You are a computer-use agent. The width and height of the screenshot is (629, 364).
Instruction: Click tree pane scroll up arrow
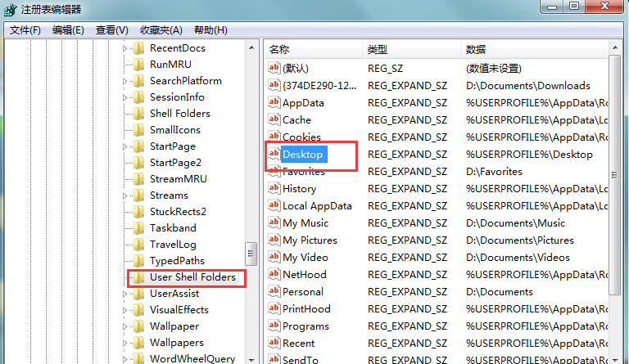251,47
